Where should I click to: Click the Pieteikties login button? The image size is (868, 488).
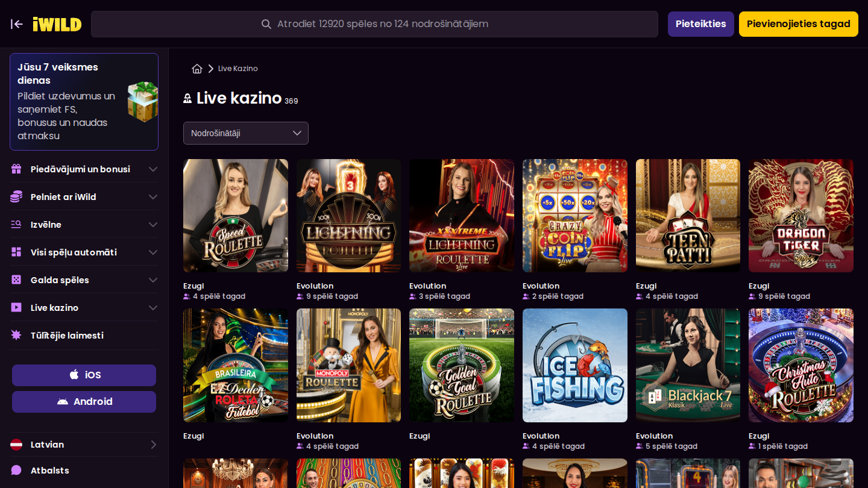pos(701,24)
